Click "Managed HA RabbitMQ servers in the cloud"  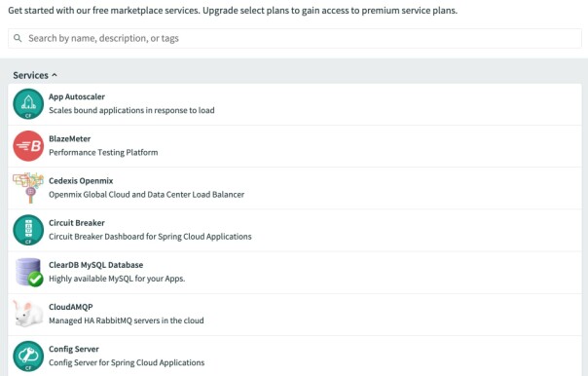(x=127, y=320)
